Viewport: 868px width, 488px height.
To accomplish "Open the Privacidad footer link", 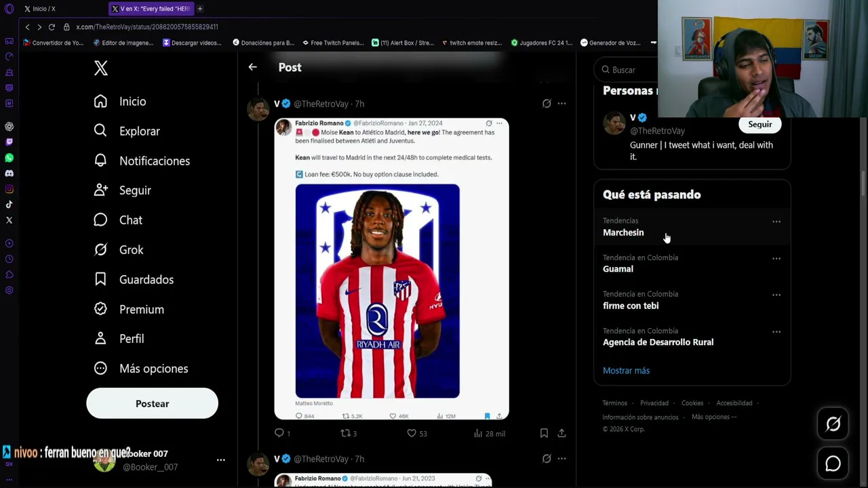I will (x=654, y=403).
